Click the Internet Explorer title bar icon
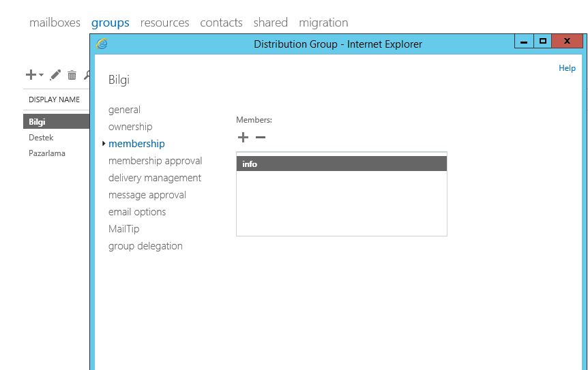The image size is (588, 370). click(102, 44)
